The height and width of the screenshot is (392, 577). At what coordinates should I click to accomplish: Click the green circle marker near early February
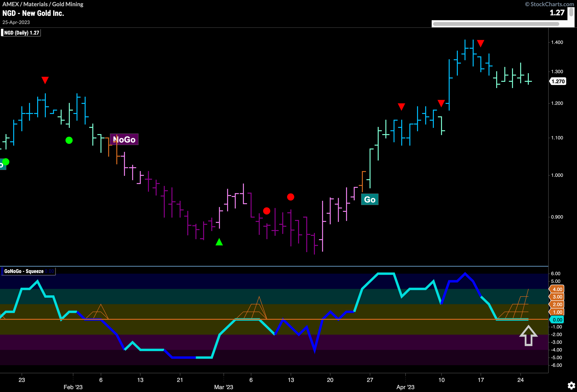coord(69,140)
